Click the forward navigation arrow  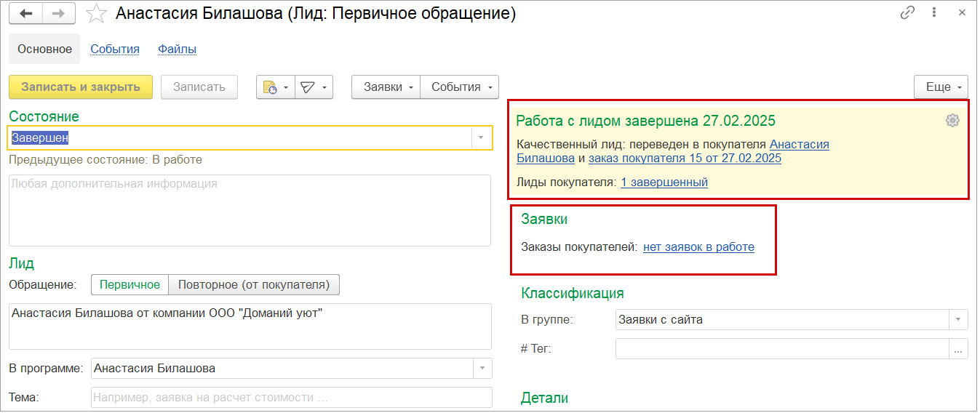coord(60,14)
